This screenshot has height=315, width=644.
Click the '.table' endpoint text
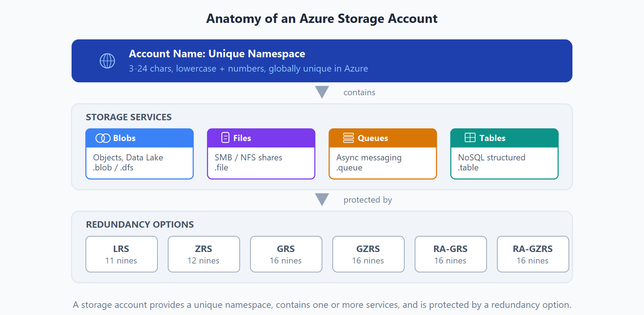coord(468,168)
